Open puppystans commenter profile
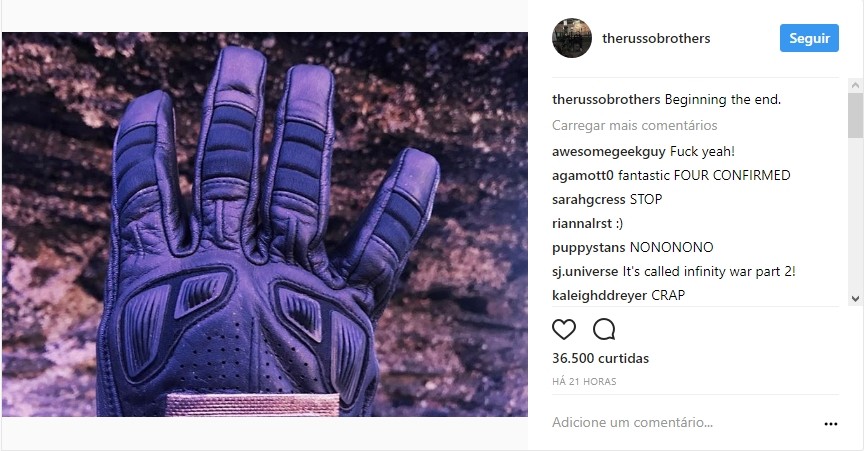The height and width of the screenshot is (451, 864). click(588, 248)
